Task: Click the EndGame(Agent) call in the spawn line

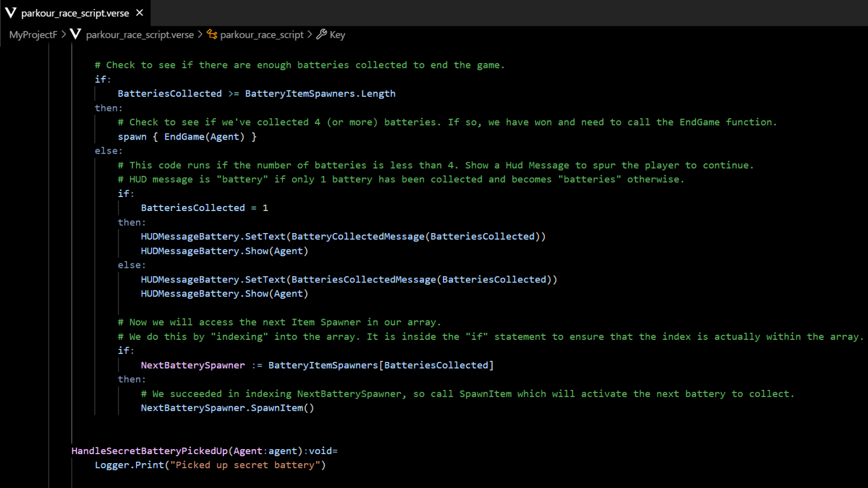Action: pos(204,137)
